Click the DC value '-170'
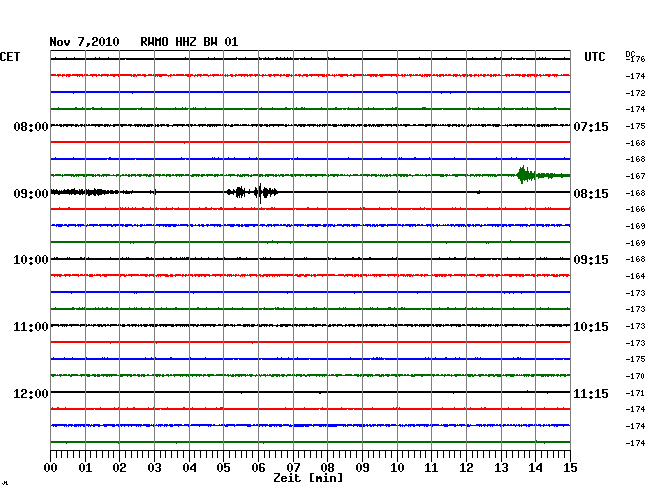 pyautogui.click(x=635, y=376)
